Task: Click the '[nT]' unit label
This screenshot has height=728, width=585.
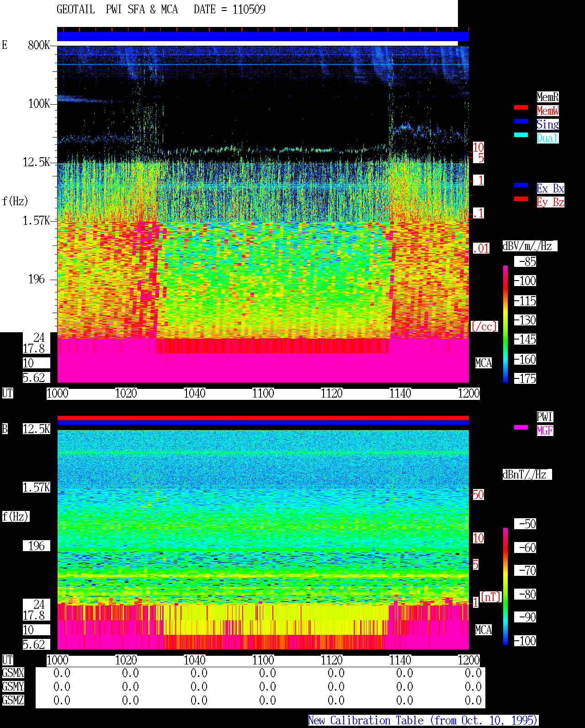Action: 491,596
